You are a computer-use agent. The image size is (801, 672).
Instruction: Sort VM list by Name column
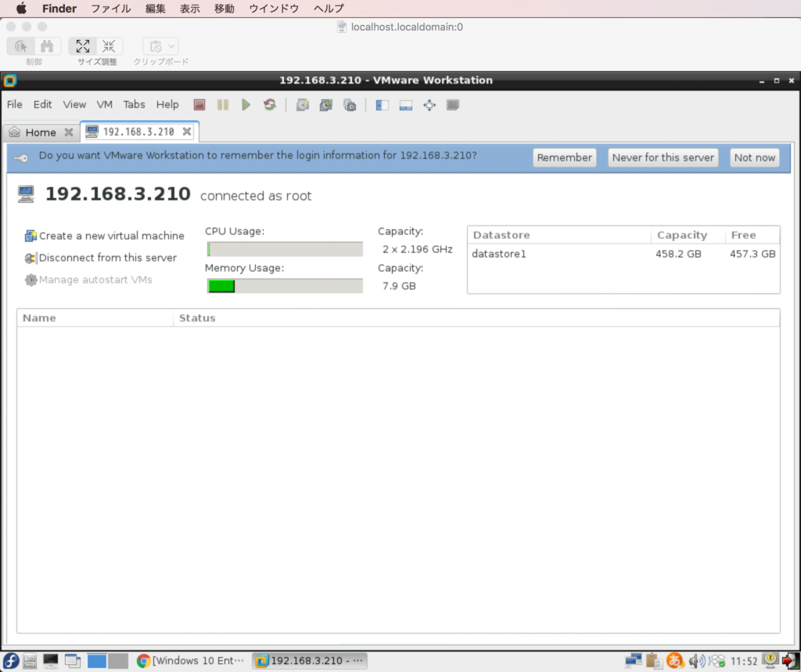click(x=95, y=318)
